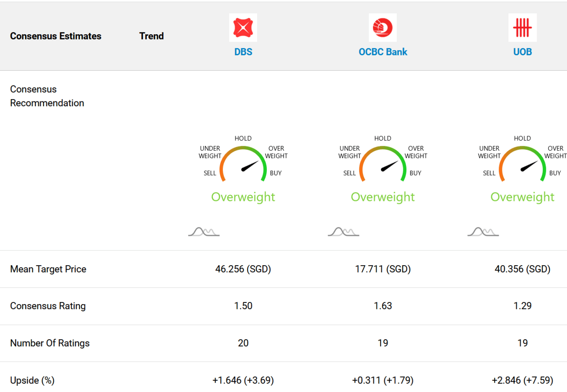Image resolution: width=567 pixels, height=392 pixels.
Task: Select OCBC target price 17.711 (SGD)
Action: coord(383,269)
